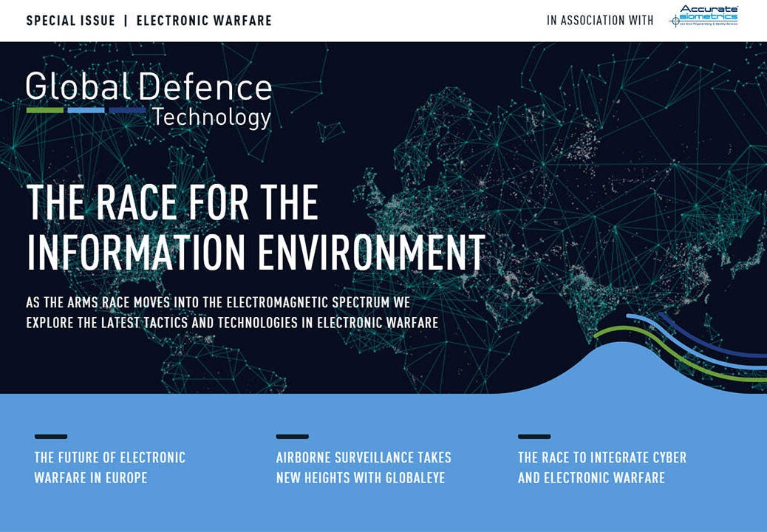Click the crosshair symbol in the Accurate Biometrics logo
Image resolution: width=767 pixels, height=532 pixels.
click(x=675, y=21)
